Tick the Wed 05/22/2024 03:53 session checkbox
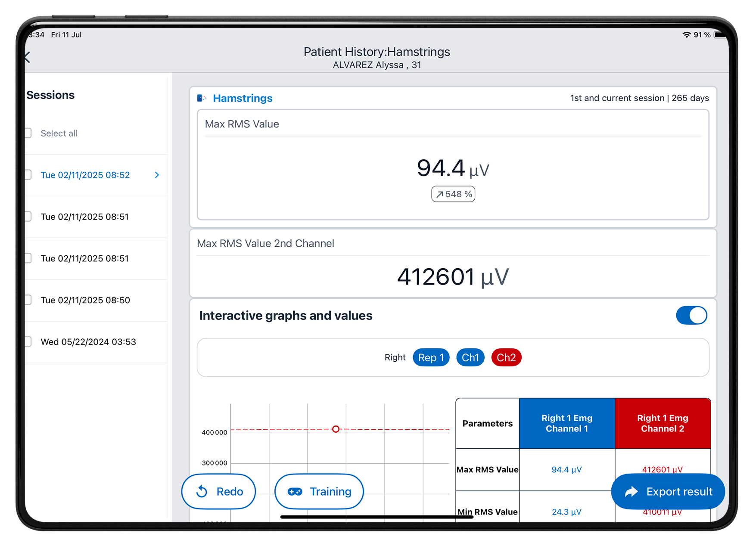 pos(28,342)
